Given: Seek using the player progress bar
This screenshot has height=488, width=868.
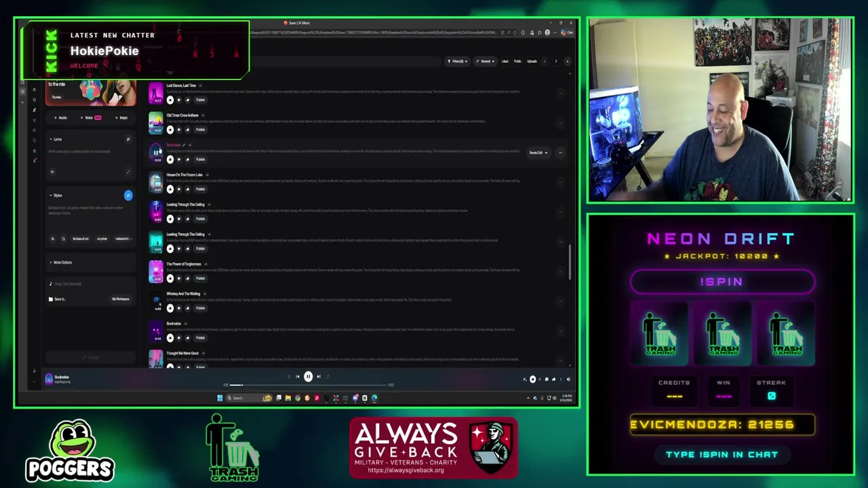Looking at the screenshot, I should click(308, 385).
